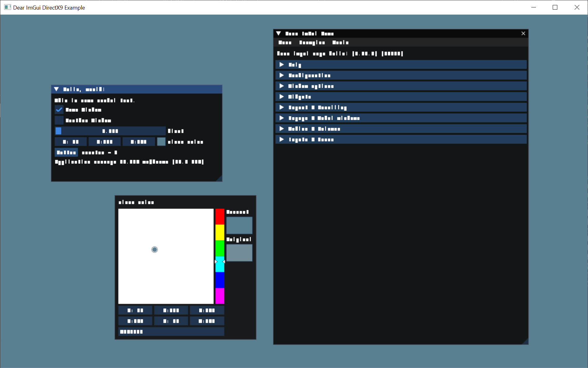588x368 pixels.
Task: Click the white saturation-value square in color picker
Action: pos(166,256)
